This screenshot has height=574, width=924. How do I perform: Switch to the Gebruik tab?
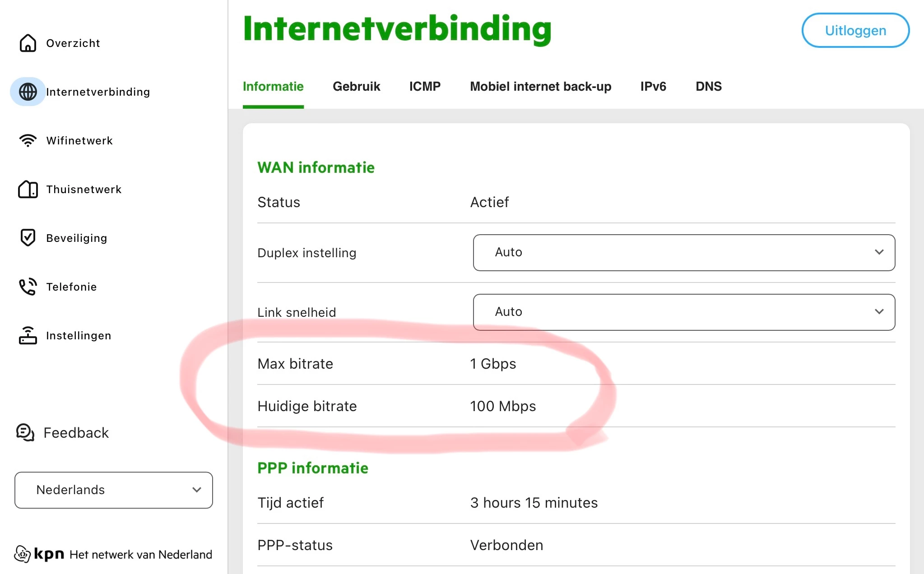tap(356, 86)
